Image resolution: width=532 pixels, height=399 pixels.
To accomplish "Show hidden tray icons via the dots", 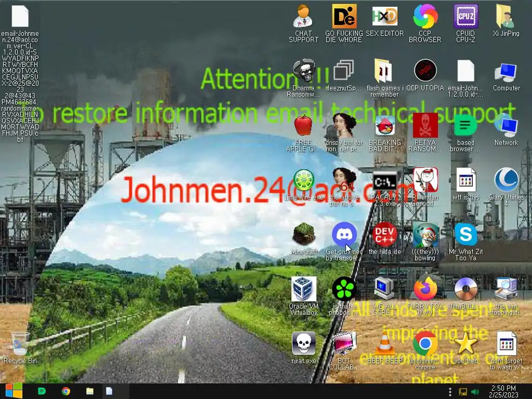I will (450, 392).
